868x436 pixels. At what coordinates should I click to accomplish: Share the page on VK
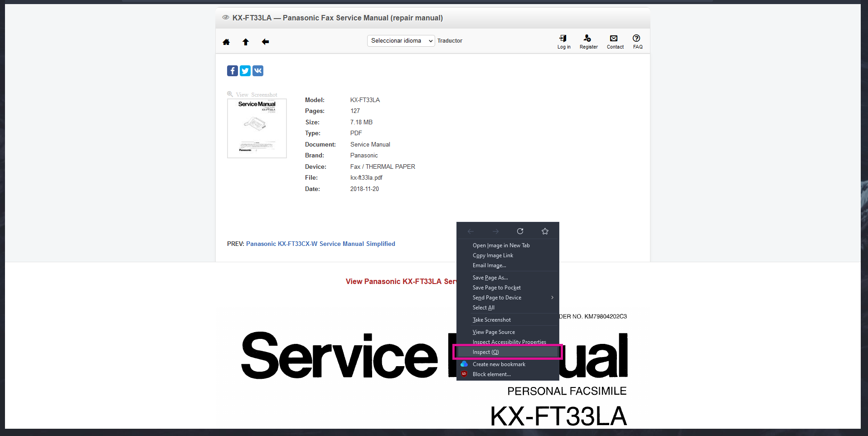(258, 71)
